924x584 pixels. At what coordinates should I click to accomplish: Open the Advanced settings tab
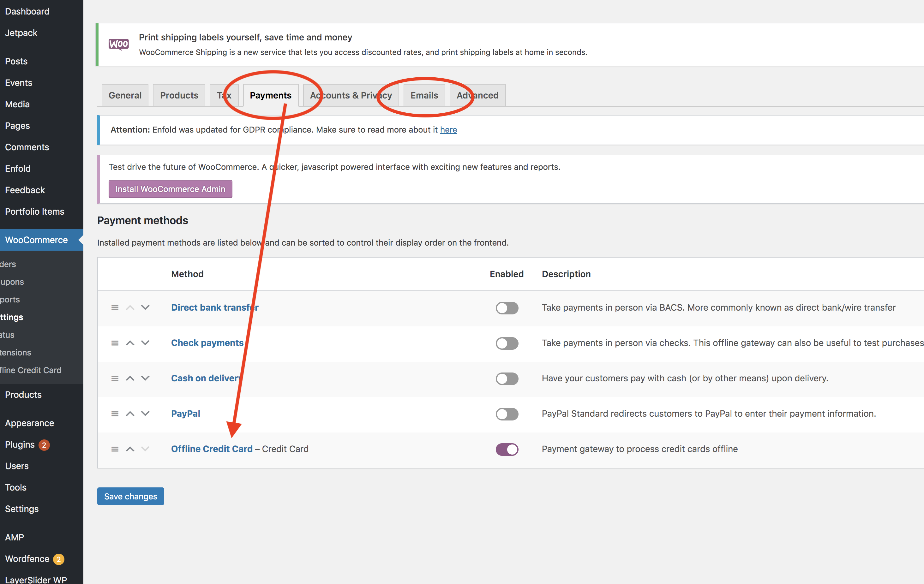[478, 95]
